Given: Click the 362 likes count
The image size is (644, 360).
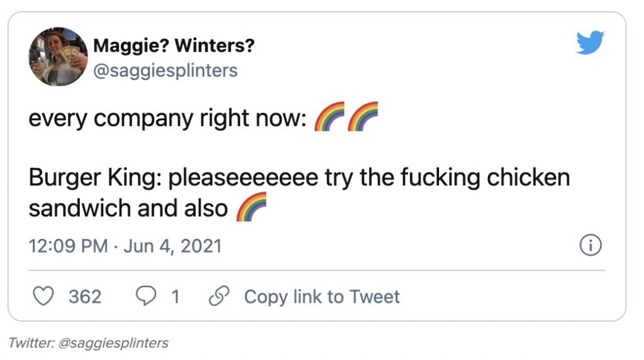Looking at the screenshot, I should point(85,297).
